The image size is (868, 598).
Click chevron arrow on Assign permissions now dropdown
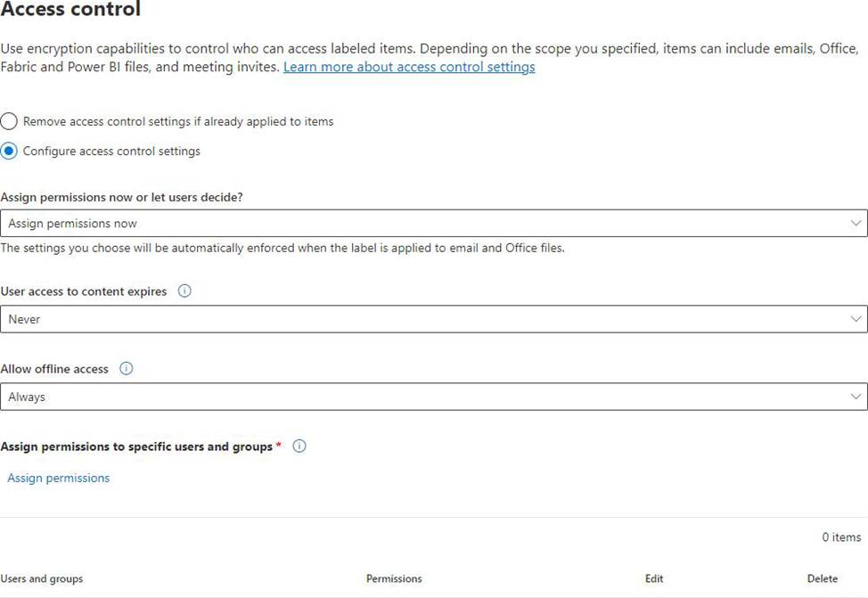tap(856, 224)
